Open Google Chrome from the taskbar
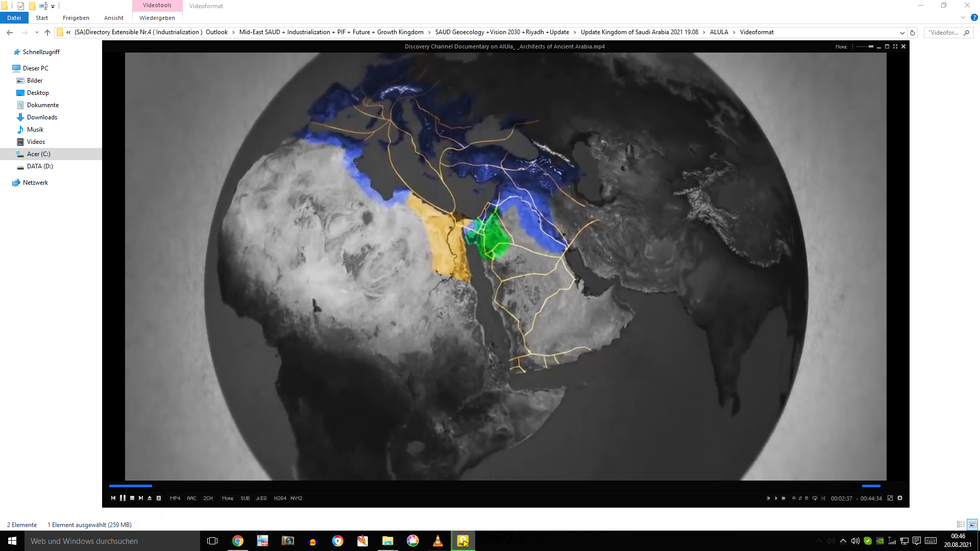980x551 pixels. tap(238, 541)
